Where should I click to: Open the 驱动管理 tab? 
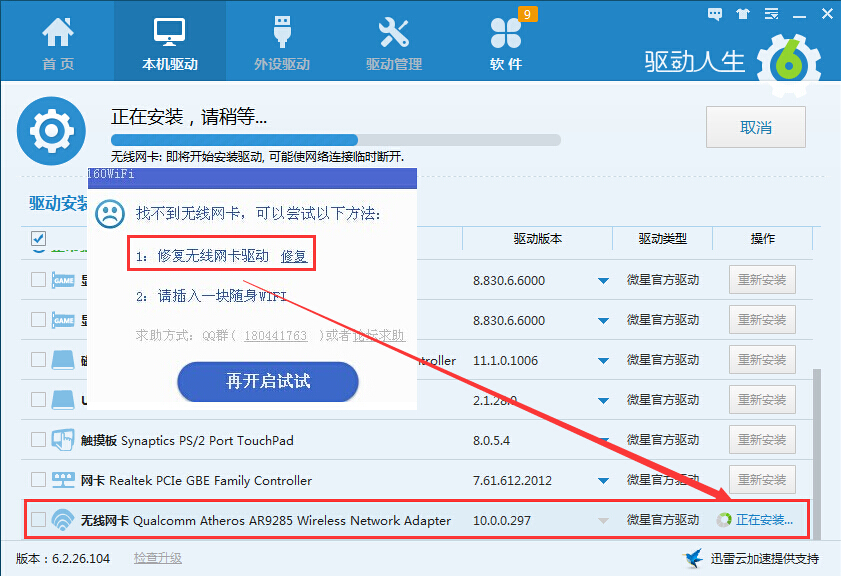(394, 44)
